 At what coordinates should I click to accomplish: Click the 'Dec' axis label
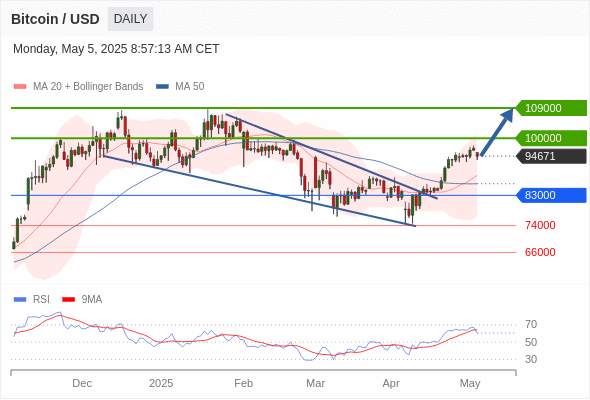82,383
